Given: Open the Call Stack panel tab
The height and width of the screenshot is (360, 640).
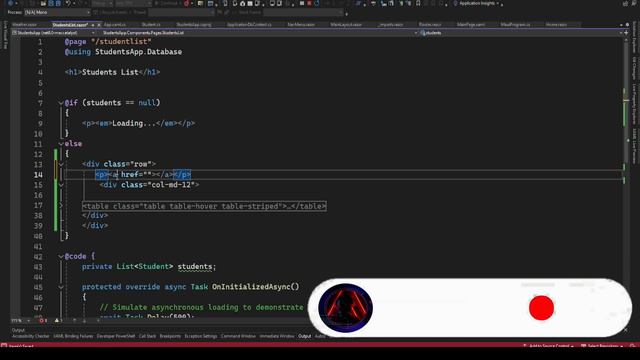Looking at the screenshot, I should pyautogui.click(x=147, y=336).
